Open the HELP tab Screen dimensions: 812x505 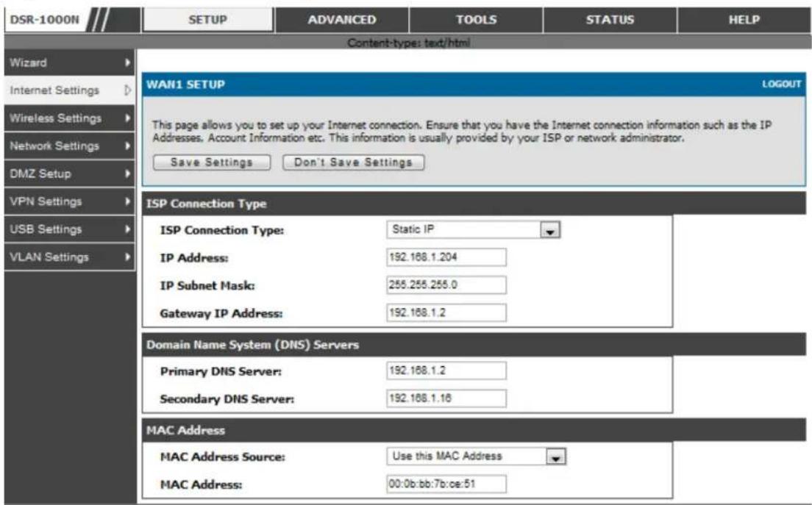point(744,20)
